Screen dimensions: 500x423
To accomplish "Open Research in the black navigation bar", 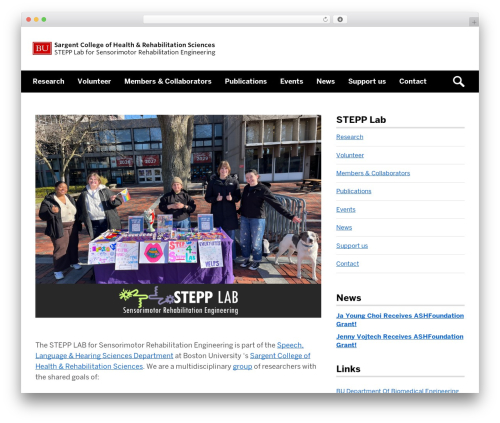I will click(x=48, y=81).
